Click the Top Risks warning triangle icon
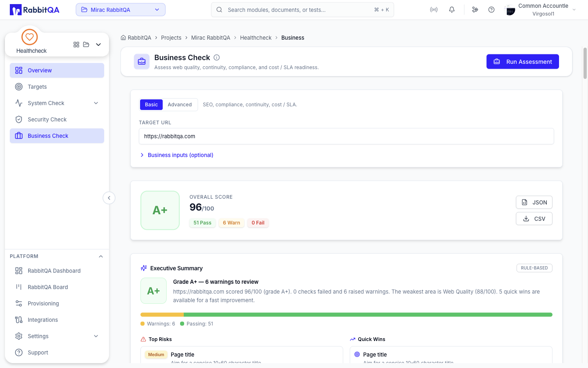This screenshot has height=368, width=588. pos(143,339)
